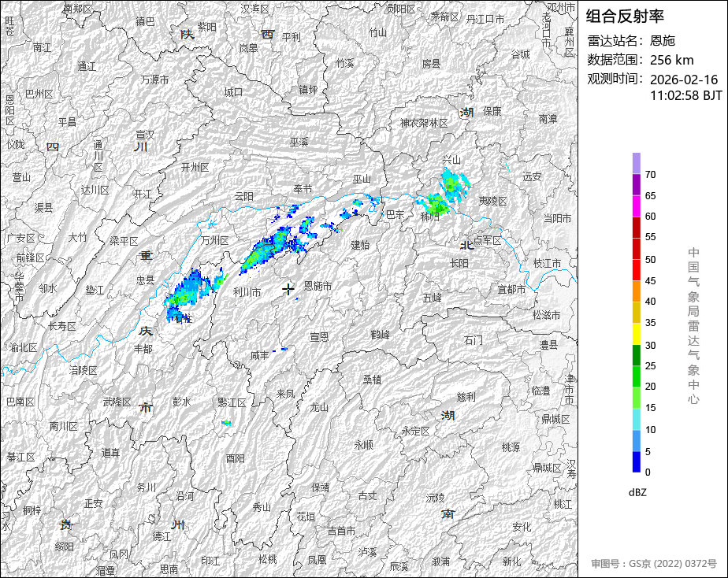Click the 酉阳 map label
This screenshot has width=728, height=578.
(x=236, y=458)
